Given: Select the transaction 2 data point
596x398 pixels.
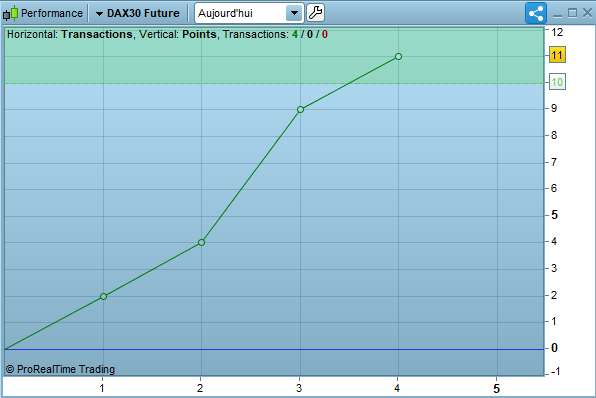Looking at the screenshot, I should (x=201, y=243).
